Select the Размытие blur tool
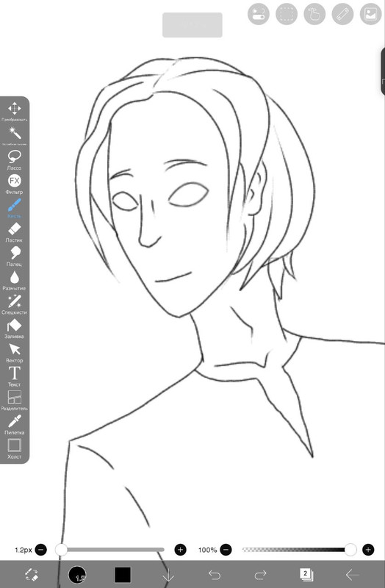 [x=14, y=280]
